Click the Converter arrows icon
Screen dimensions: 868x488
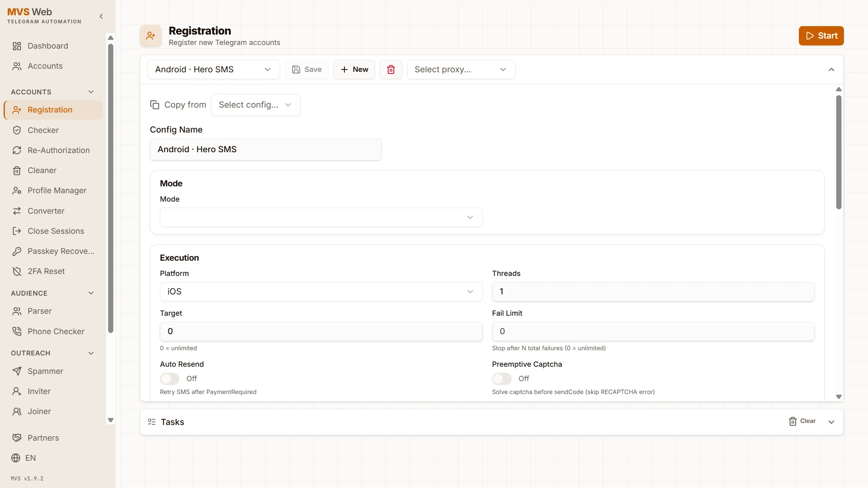[x=17, y=211]
